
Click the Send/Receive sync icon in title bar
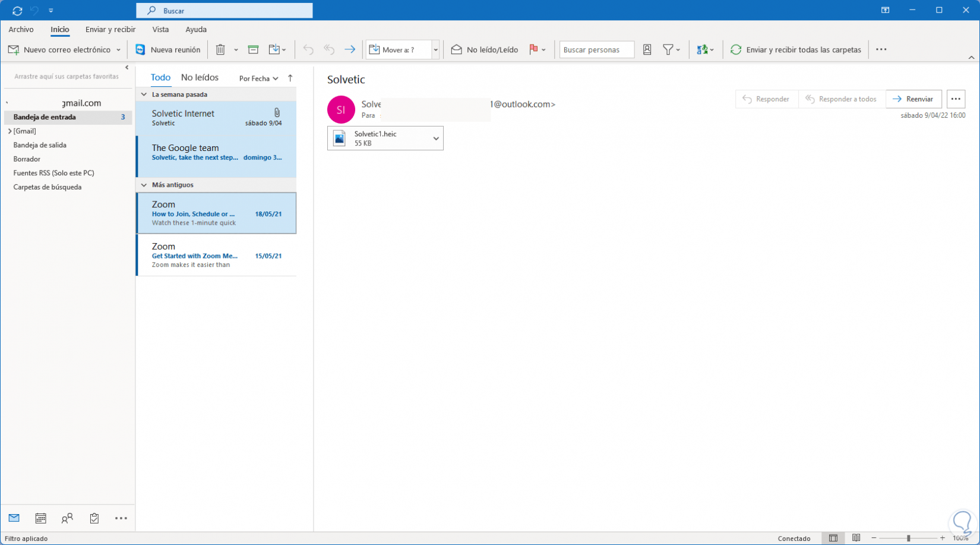[x=17, y=11]
